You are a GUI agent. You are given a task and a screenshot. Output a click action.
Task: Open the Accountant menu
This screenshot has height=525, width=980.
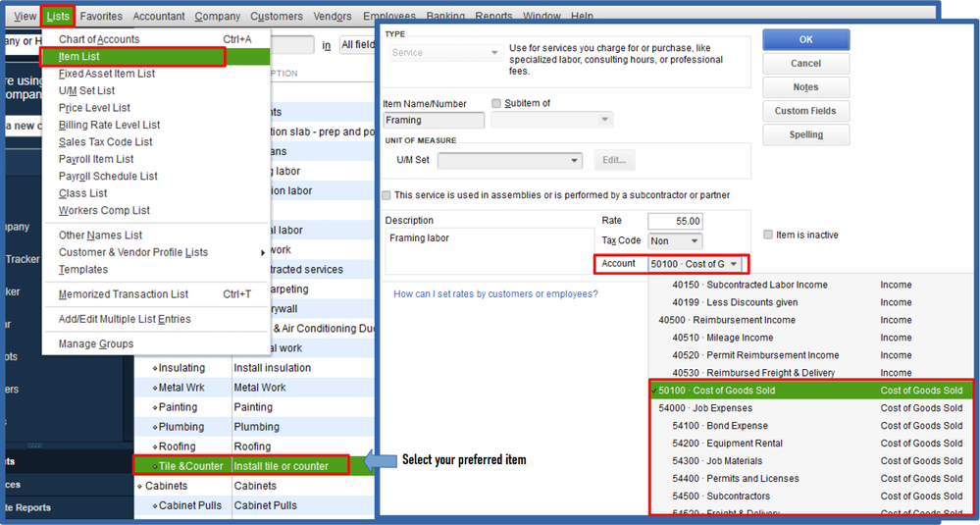pyautogui.click(x=159, y=17)
